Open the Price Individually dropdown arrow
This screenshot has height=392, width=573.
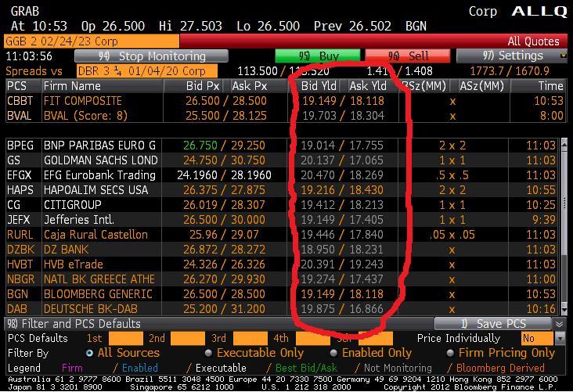560,338
